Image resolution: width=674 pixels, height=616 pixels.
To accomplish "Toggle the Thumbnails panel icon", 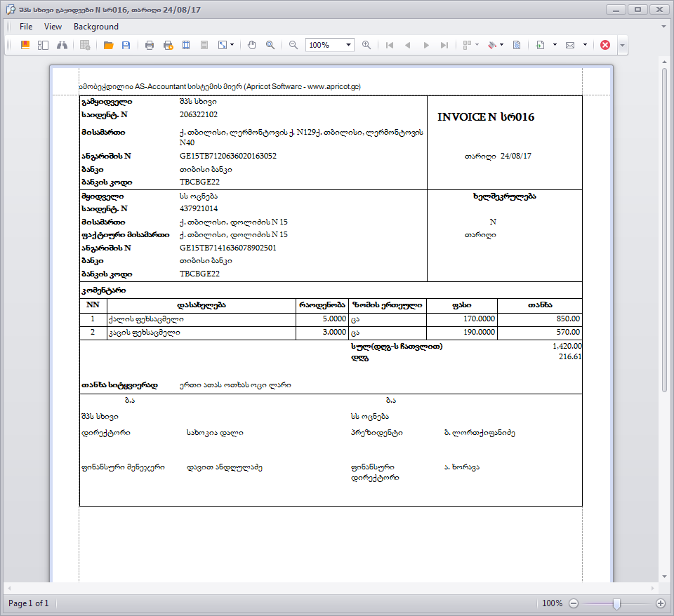I will tap(43, 45).
